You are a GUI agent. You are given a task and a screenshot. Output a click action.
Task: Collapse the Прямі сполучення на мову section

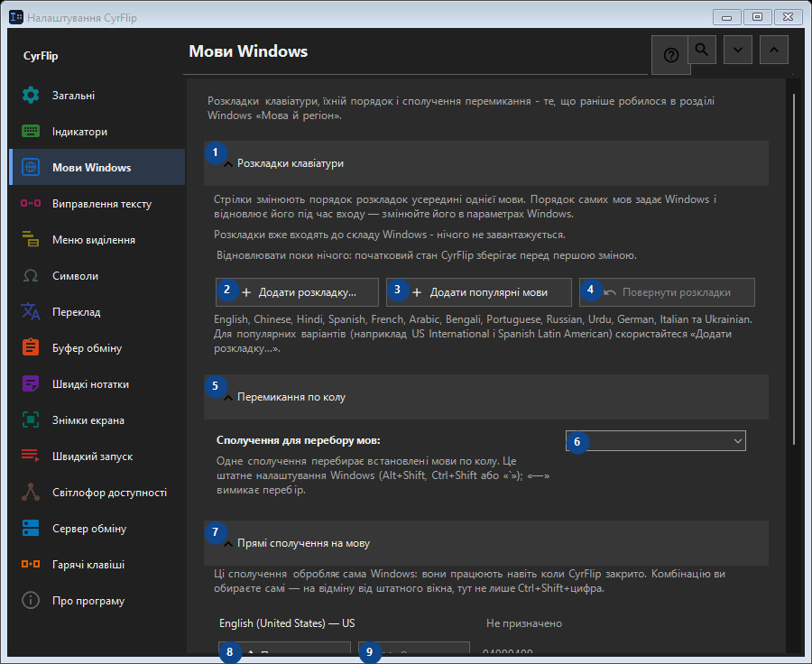tap(486, 543)
